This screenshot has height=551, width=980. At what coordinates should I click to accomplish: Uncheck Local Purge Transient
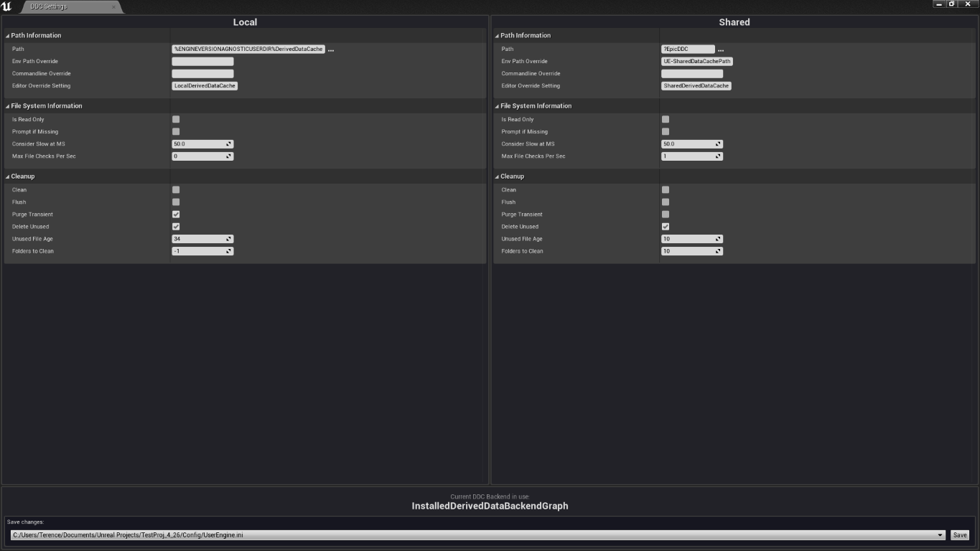176,214
